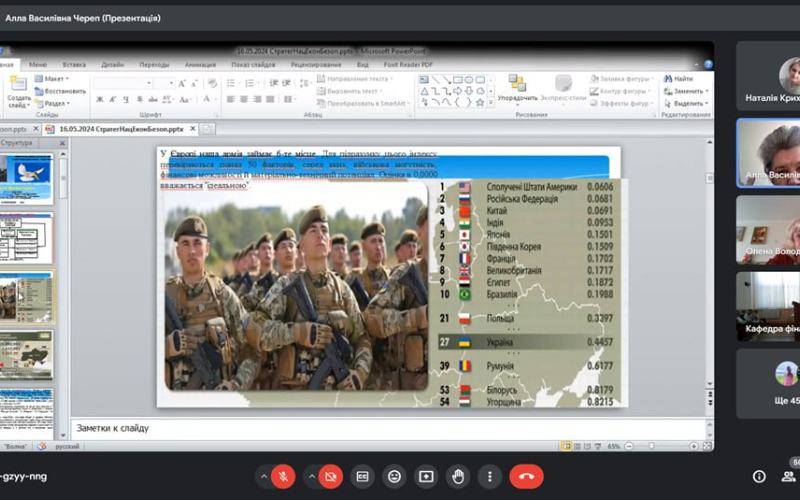The height and width of the screenshot is (500, 800).
Task: Unmute the microphone in the call bar
Action: (283, 477)
